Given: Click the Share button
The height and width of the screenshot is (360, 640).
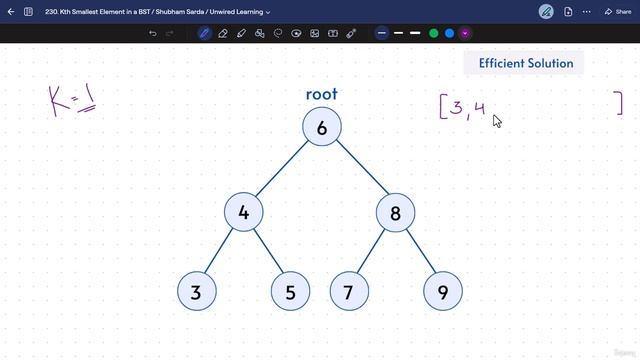Looking at the screenshot, I should pos(618,12).
